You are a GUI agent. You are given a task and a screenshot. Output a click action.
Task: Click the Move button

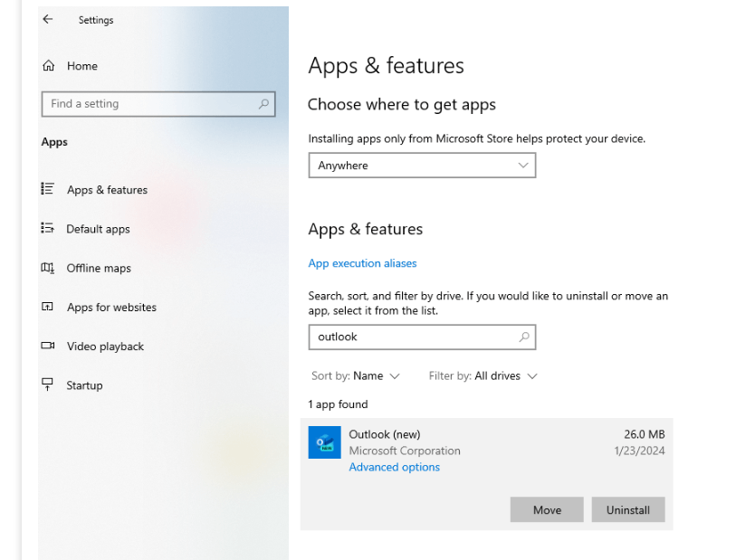click(547, 509)
